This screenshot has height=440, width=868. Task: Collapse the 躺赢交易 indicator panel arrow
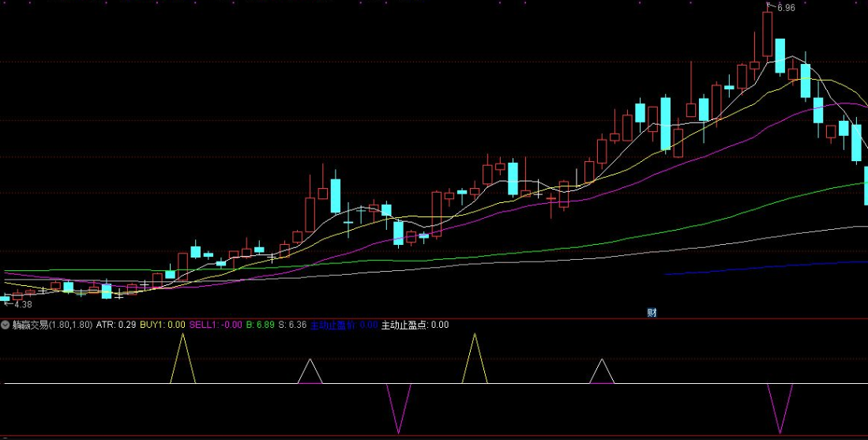(6, 325)
